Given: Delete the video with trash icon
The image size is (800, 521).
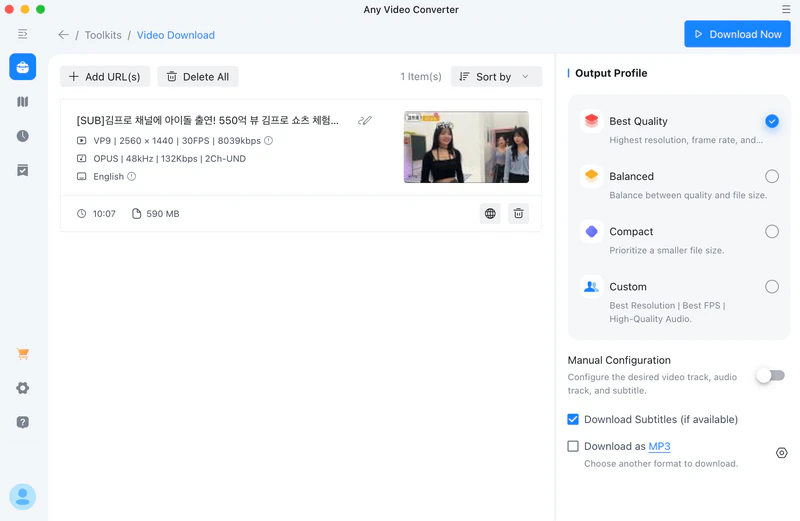Looking at the screenshot, I should coord(518,213).
